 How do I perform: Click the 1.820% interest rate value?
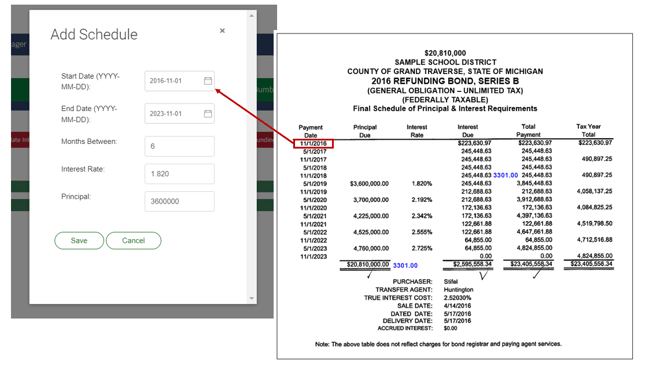point(422,184)
